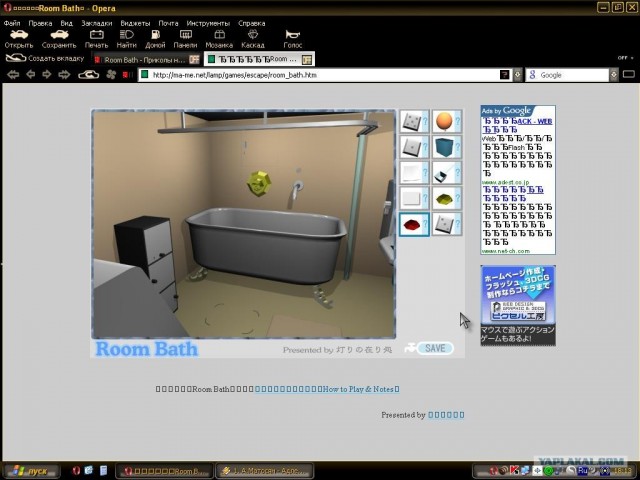Click the wand icon in address bar
The image size is (640, 480).
coord(505,75)
